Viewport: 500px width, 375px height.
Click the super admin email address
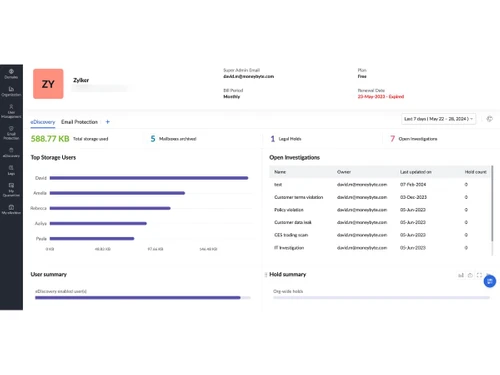tap(249, 76)
